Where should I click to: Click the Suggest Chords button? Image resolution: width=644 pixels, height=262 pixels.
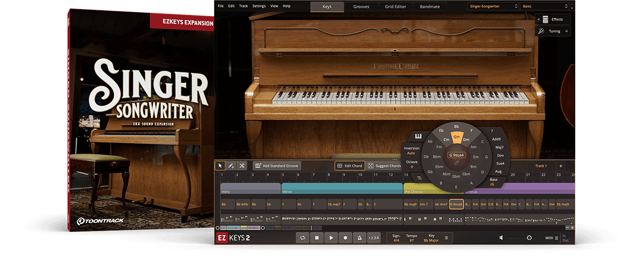click(384, 166)
